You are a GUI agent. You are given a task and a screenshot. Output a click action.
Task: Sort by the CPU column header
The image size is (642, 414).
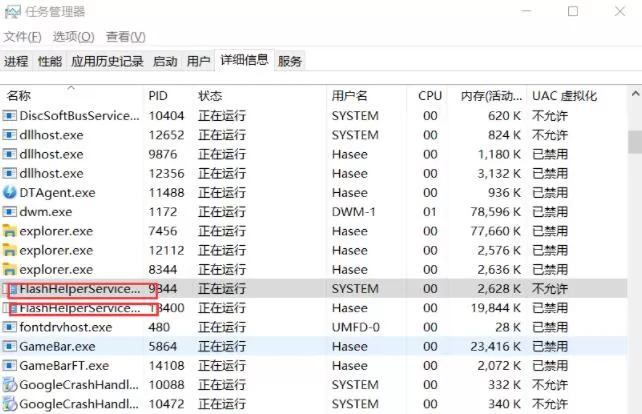click(427, 96)
